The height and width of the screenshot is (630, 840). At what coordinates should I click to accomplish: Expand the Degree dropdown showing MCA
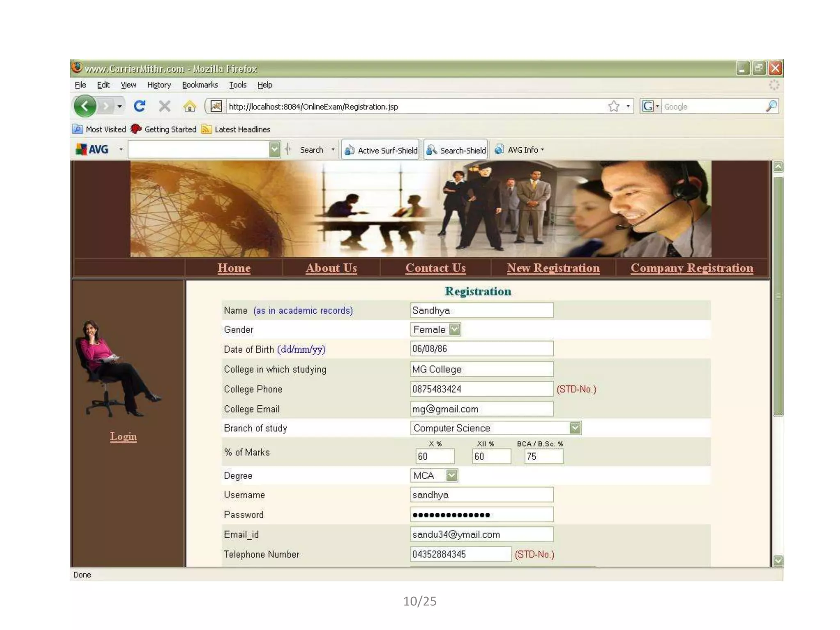(x=451, y=475)
